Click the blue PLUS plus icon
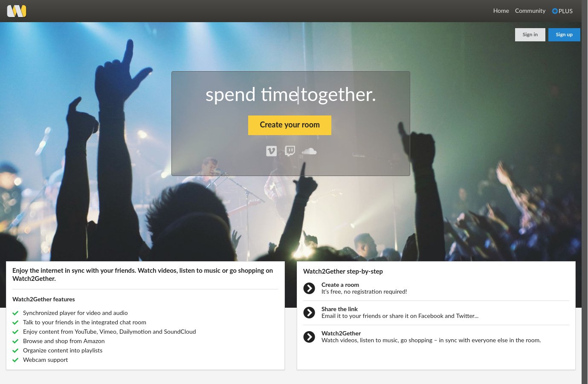 coord(555,11)
